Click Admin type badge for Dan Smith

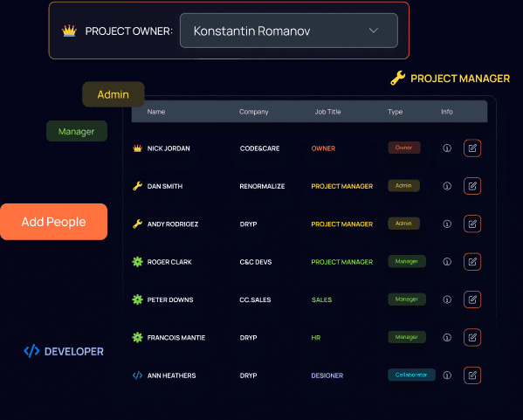[x=403, y=185]
